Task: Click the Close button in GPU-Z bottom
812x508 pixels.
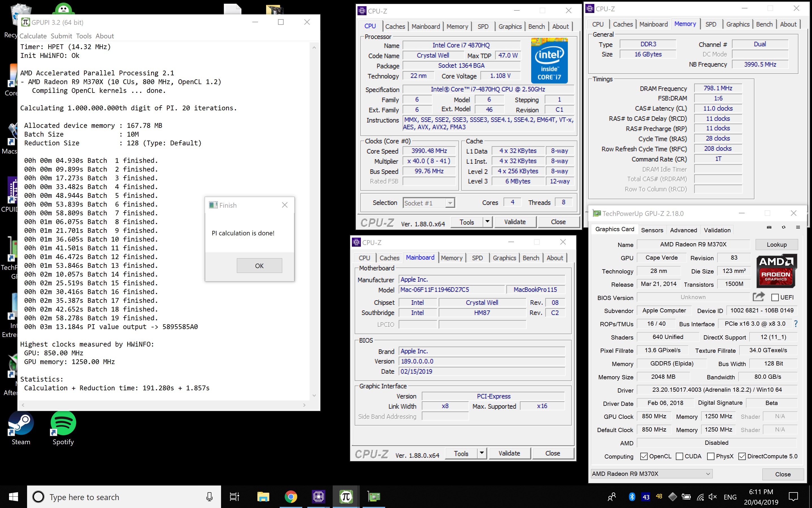Action: 783,474
